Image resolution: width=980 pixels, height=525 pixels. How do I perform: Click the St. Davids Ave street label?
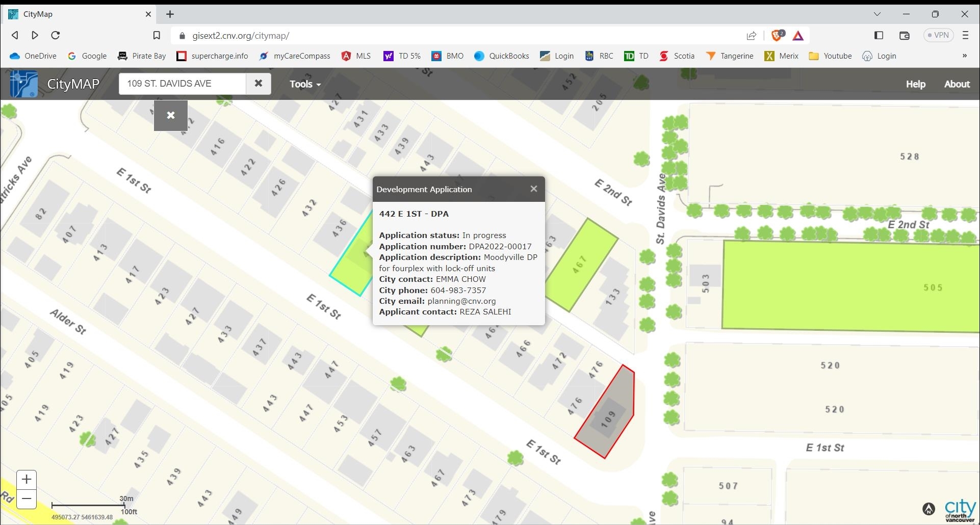tap(661, 208)
